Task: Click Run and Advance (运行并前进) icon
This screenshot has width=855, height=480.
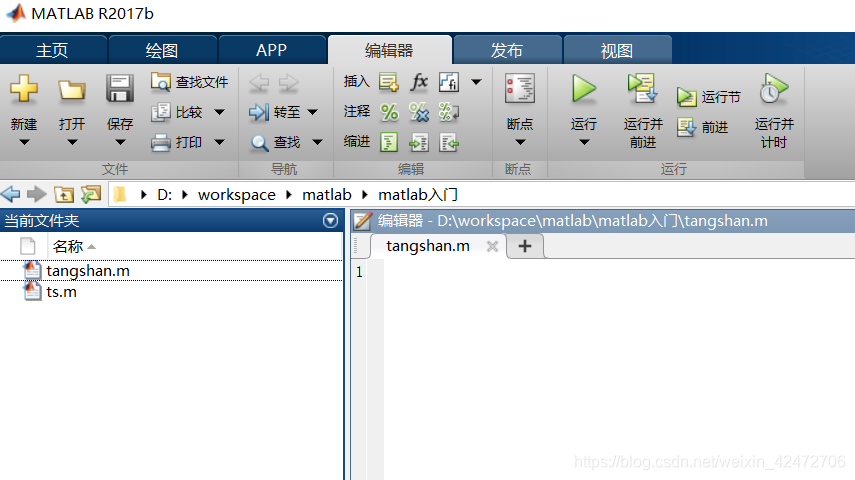Action: (643, 89)
